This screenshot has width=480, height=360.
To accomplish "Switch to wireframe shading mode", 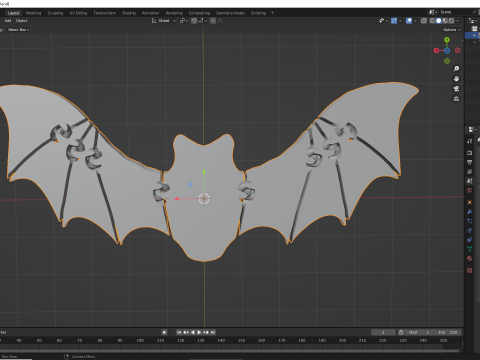I will click(432, 21).
